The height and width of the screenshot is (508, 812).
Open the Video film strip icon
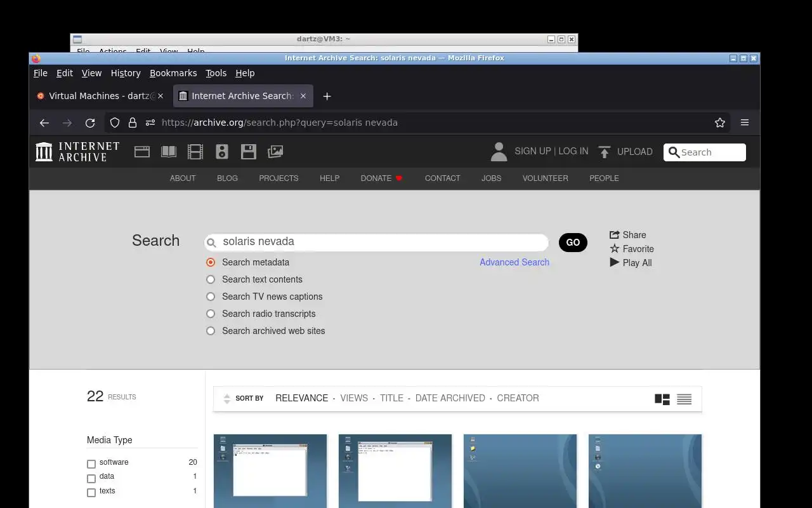pyautogui.click(x=195, y=152)
